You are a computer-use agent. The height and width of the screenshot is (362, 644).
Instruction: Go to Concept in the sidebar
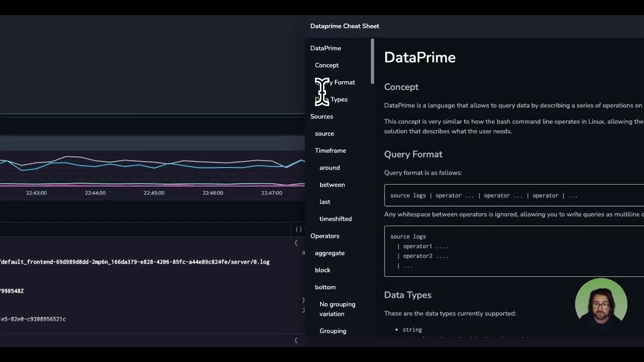[327, 65]
